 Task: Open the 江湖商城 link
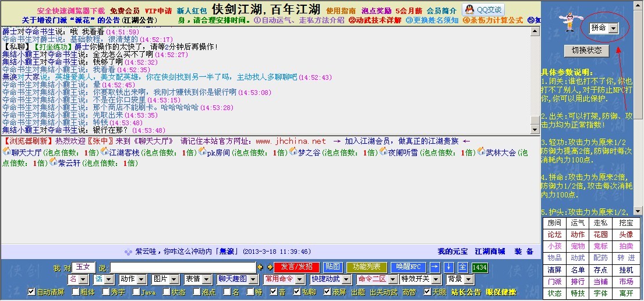pyautogui.click(x=490, y=252)
